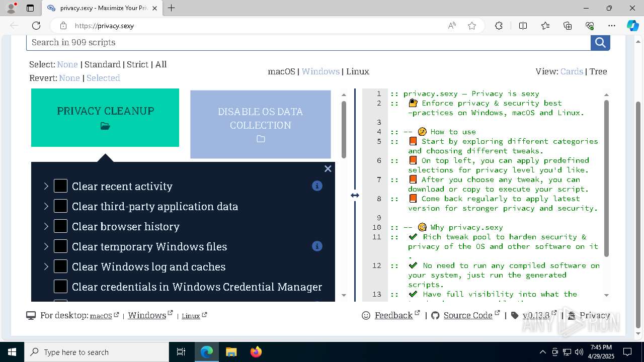Open Task View on taskbar
This screenshot has width=644, height=362.
(x=182, y=352)
